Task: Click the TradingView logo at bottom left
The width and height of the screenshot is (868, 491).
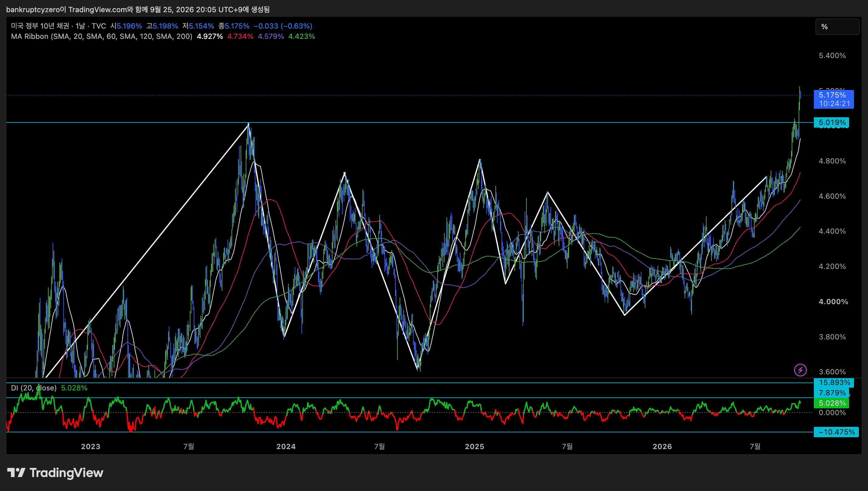Action: point(55,473)
